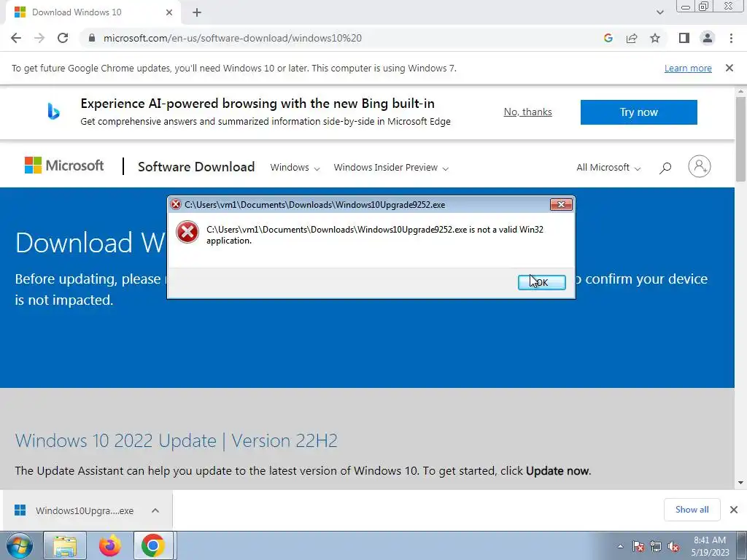
Task: Click the scrollbar down arrow
Action: pyautogui.click(x=741, y=483)
